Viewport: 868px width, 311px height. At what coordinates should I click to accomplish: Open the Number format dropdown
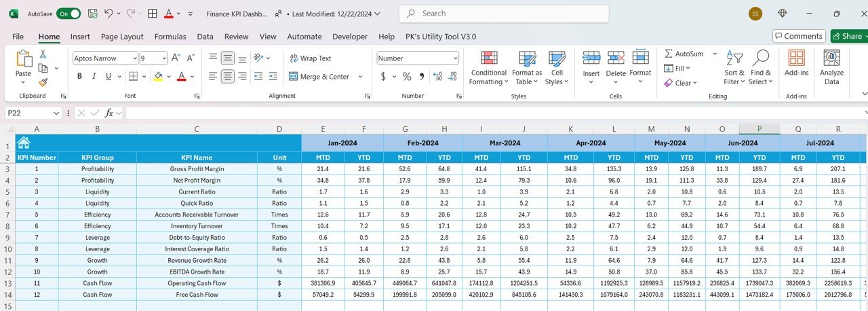click(x=454, y=58)
